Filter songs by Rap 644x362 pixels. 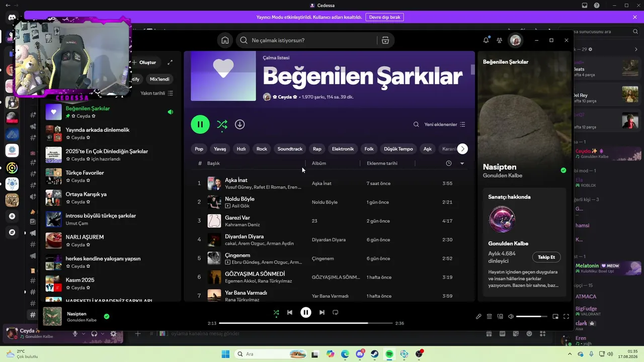(x=317, y=149)
